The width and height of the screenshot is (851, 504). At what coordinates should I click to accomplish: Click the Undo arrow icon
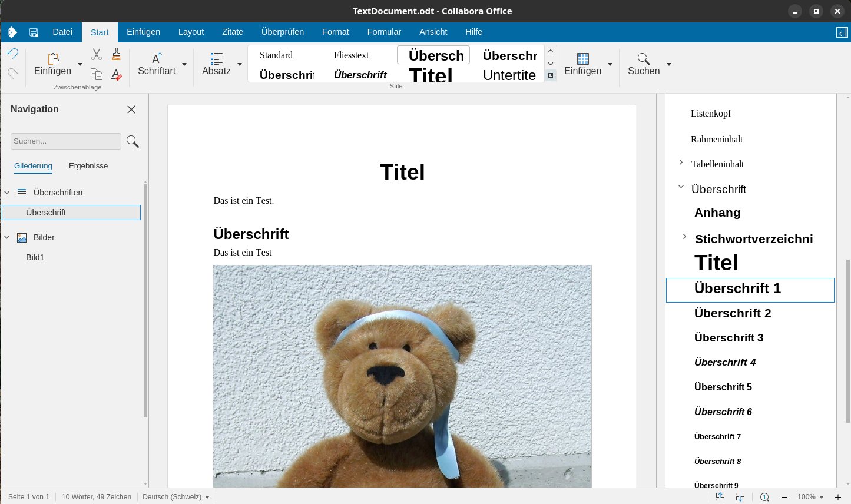[13, 54]
